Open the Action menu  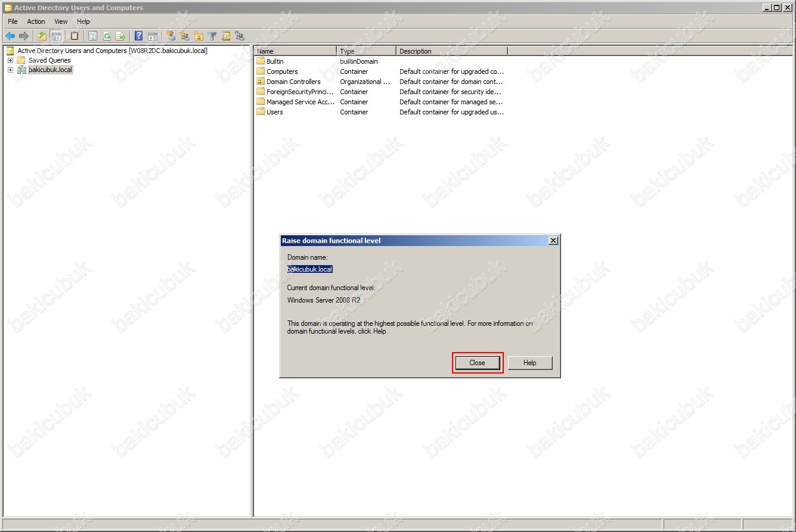pos(36,21)
